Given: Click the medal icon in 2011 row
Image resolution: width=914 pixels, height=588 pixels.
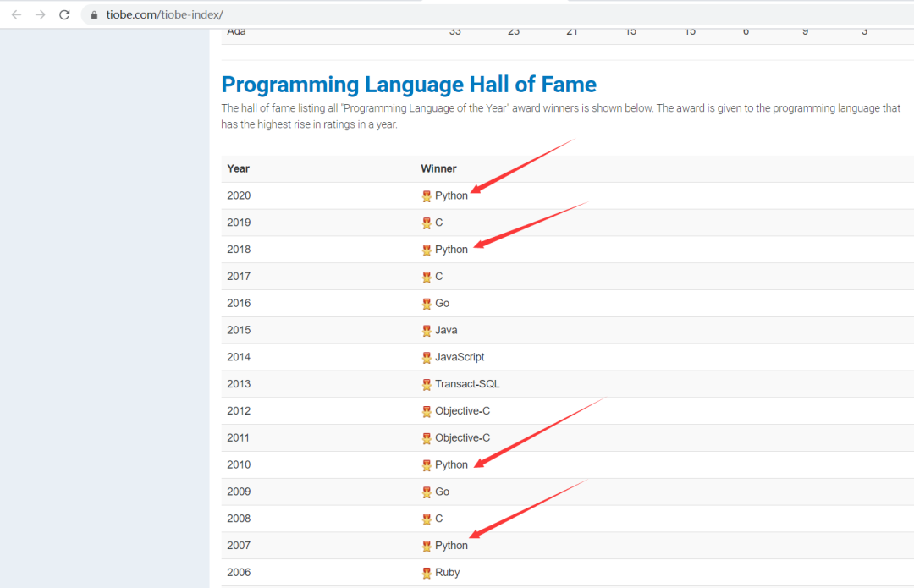Looking at the screenshot, I should click(x=427, y=438).
